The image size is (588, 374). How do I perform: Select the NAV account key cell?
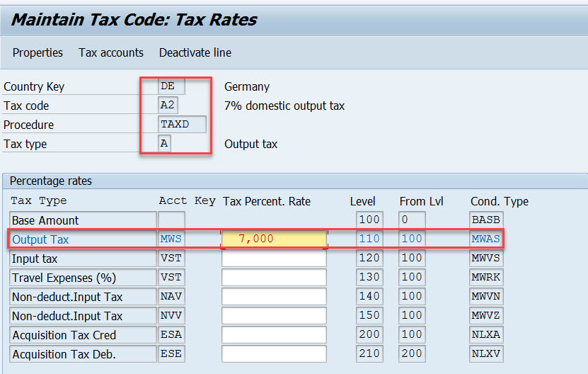point(171,297)
